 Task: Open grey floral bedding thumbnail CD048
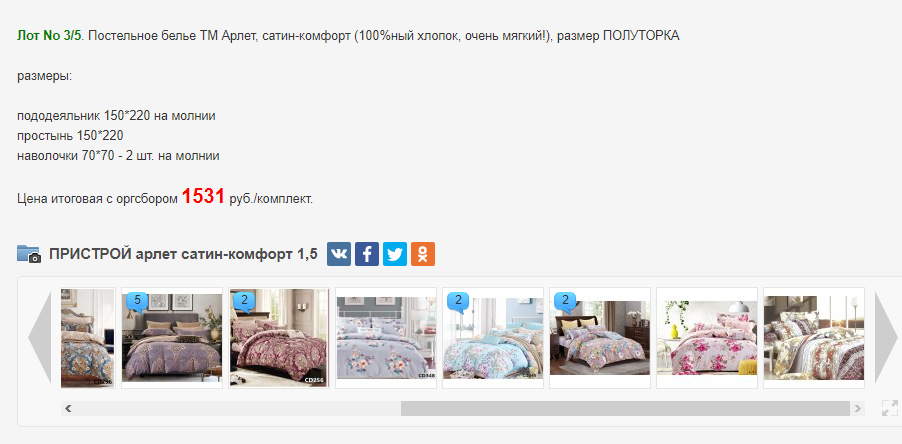click(386, 338)
